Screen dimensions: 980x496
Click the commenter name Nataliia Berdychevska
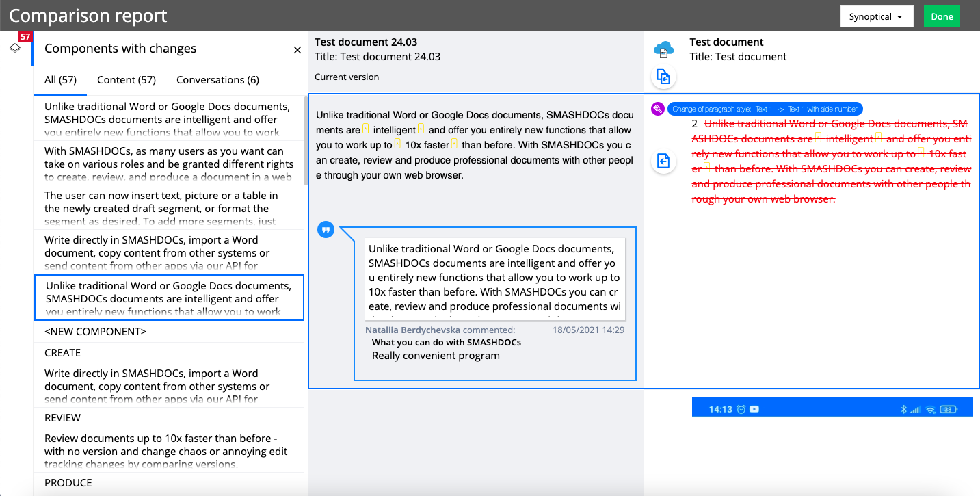[x=413, y=330]
